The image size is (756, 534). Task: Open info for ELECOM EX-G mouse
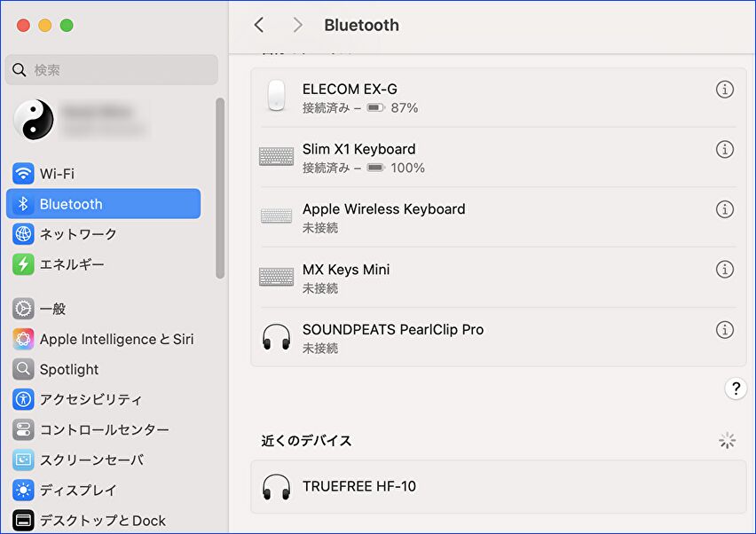[725, 90]
